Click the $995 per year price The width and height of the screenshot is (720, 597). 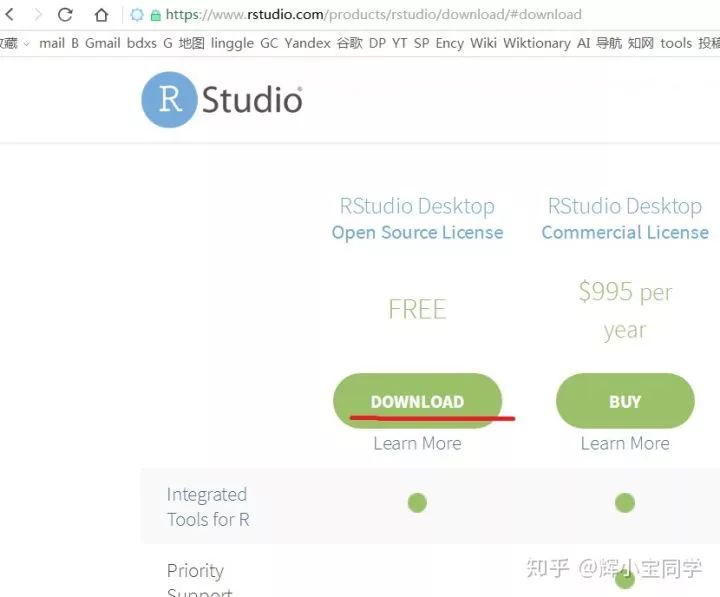point(625,310)
